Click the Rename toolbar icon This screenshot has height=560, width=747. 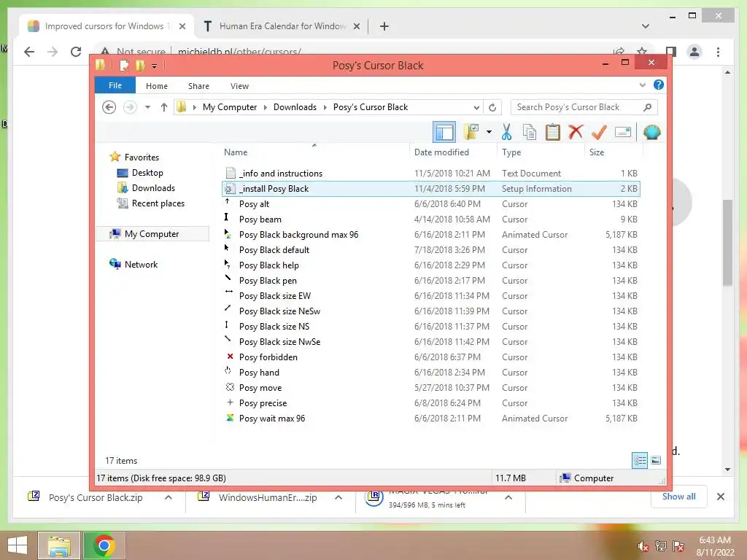click(x=623, y=132)
